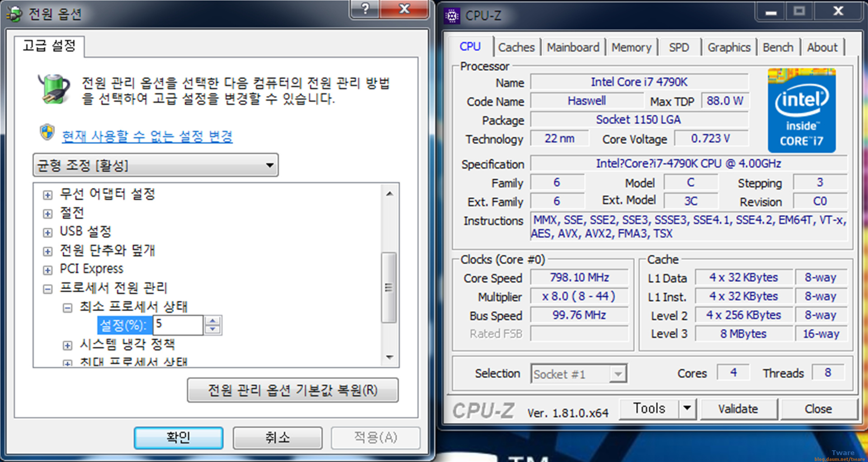Switch to the SPD tab

pyautogui.click(x=679, y=47)
